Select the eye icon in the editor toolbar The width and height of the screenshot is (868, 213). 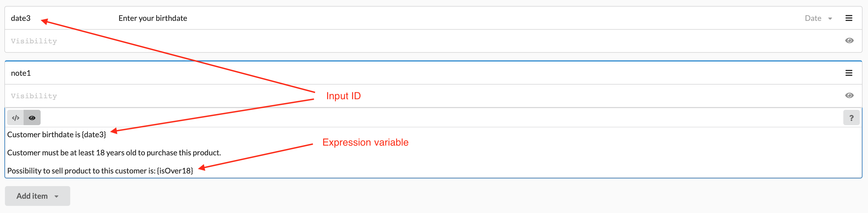(32, 118)
